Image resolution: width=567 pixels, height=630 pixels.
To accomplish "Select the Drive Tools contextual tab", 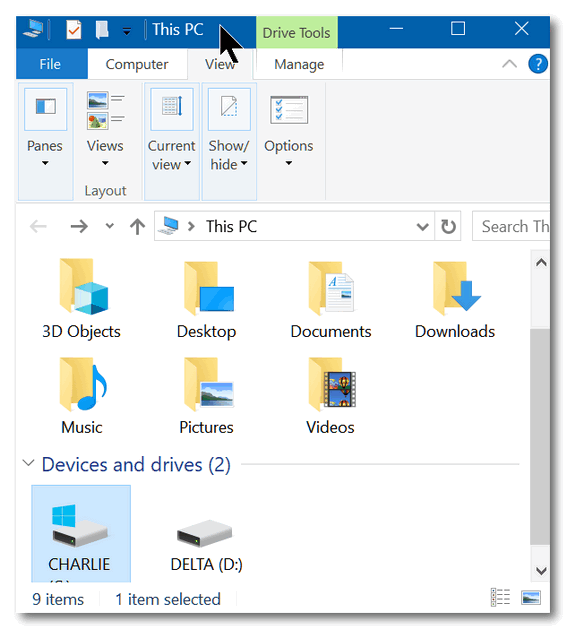I will click(297, 33).
